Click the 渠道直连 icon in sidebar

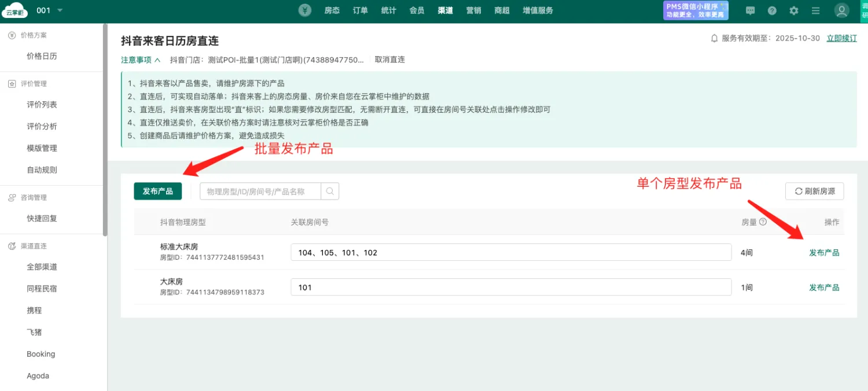click(x=12, y=246)
